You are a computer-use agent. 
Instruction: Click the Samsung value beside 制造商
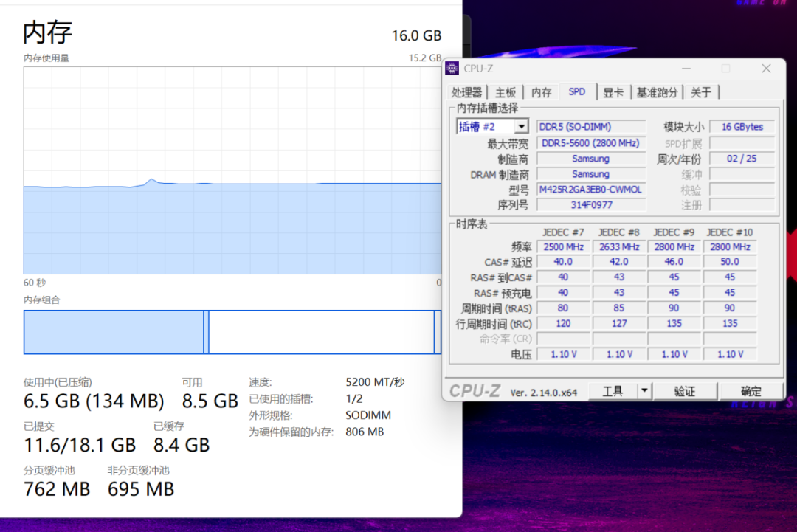coord(590,159)
